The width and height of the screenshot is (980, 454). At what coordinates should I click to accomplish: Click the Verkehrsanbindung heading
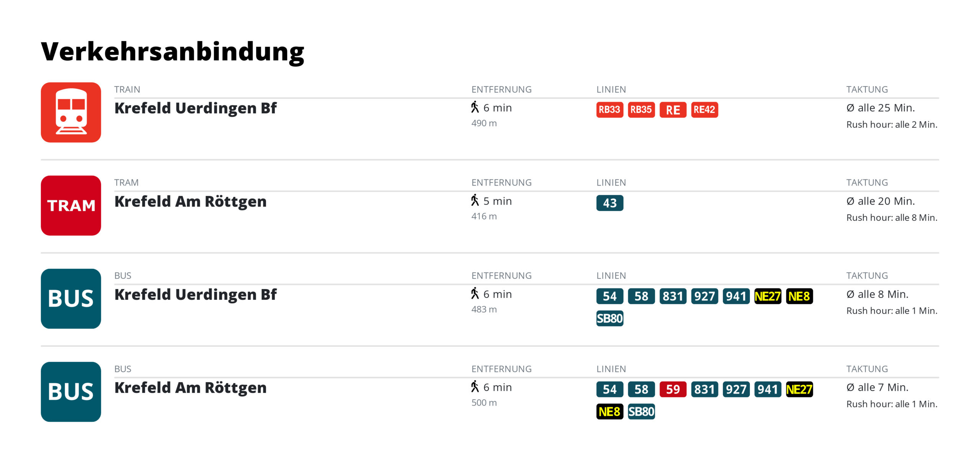pos(173,52)
